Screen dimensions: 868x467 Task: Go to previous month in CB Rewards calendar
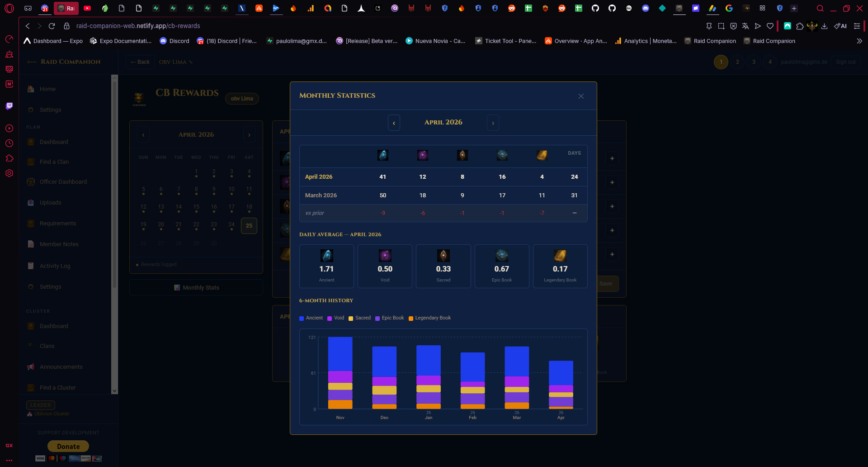tap(143, 135)
